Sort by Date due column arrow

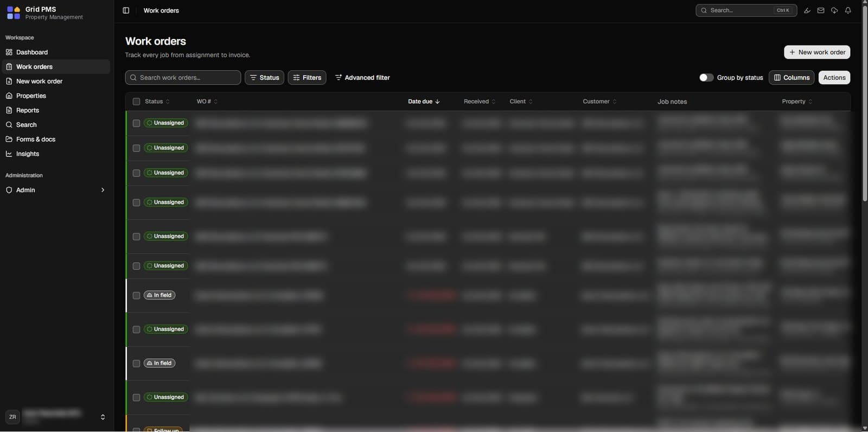click(437, 101)
